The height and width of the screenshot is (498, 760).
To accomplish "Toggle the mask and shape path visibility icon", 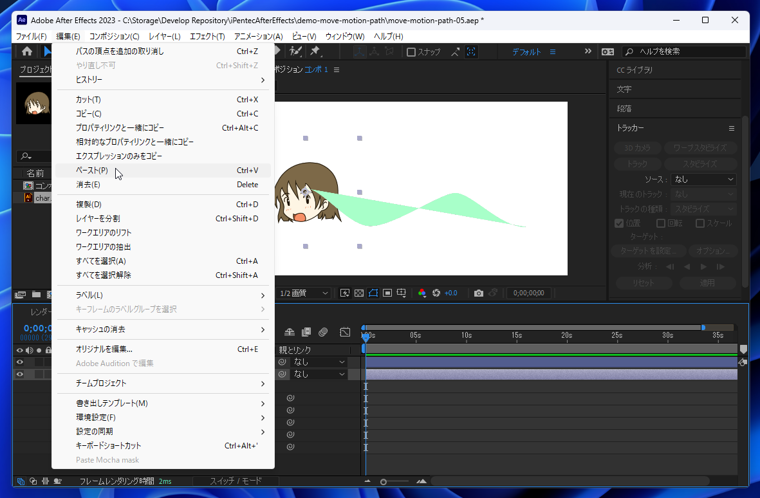I will pyautogui.click(x=373, y=293).
